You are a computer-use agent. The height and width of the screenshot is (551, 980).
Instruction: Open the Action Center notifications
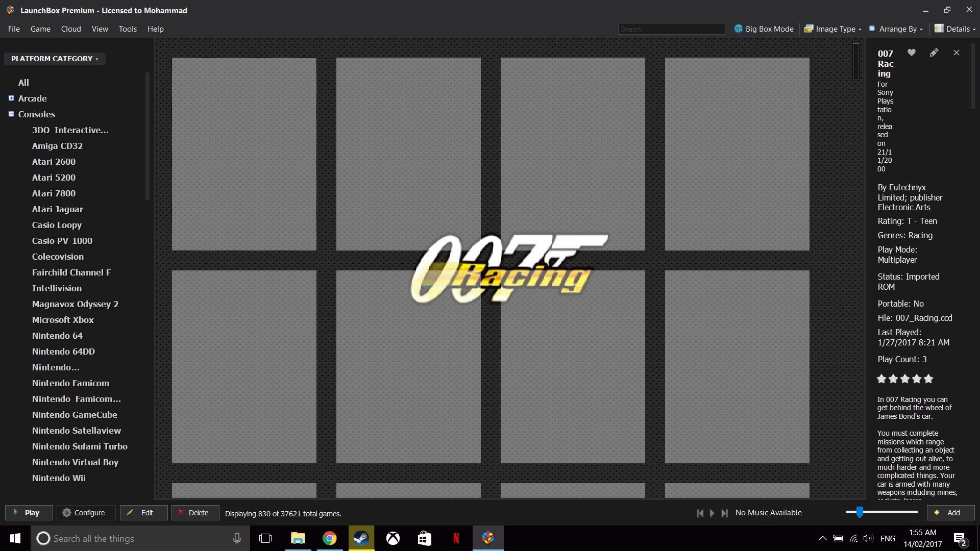pyautogui.click(x=960, y=539)
